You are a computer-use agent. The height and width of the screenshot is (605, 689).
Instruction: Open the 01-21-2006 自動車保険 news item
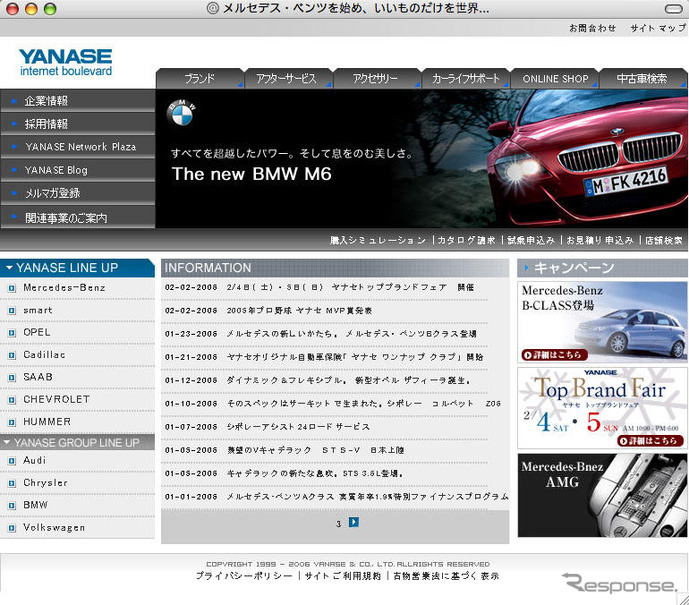click(324, 357)
